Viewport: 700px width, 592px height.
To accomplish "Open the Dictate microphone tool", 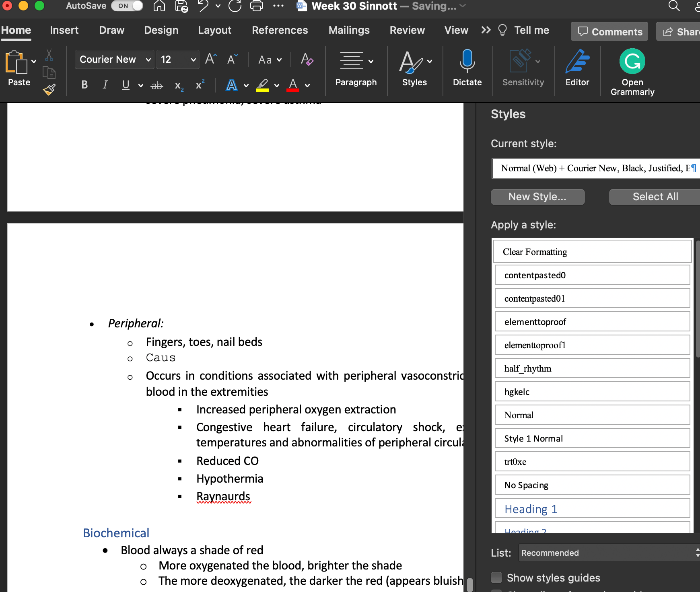I will coord(467,68).
